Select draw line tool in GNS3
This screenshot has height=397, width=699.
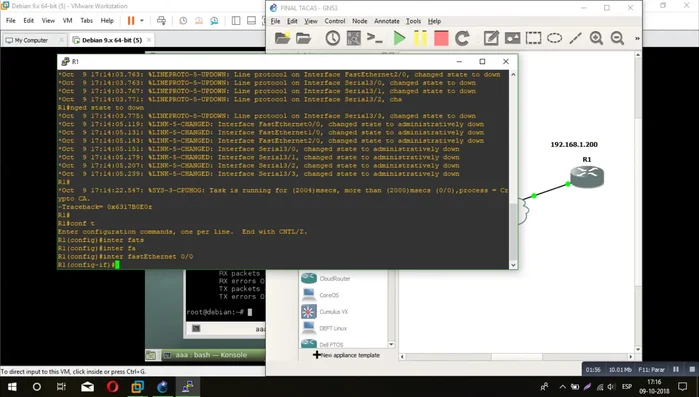point(576,38)
